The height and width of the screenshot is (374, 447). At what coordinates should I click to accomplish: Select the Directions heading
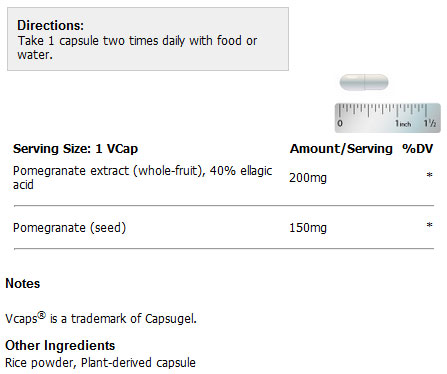click(x=50, y=25)
